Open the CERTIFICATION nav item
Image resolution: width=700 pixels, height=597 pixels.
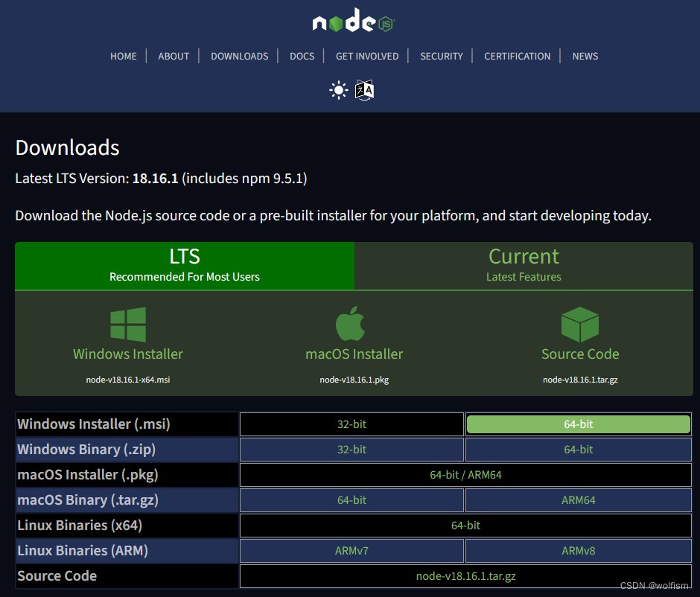pyautogui.click(x=518, y=57)
